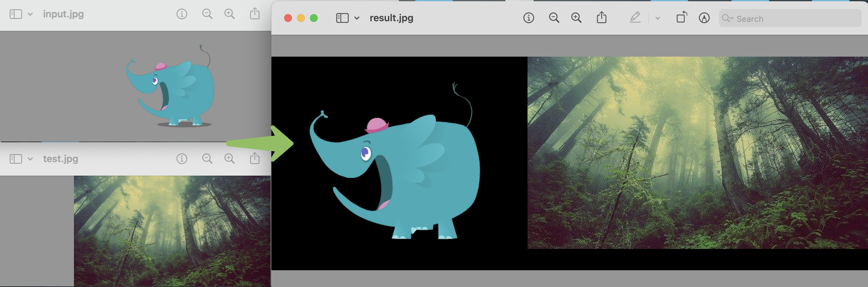Zoom in on the test.jpg image
This screenshot has width=868, height=287.
230,159
